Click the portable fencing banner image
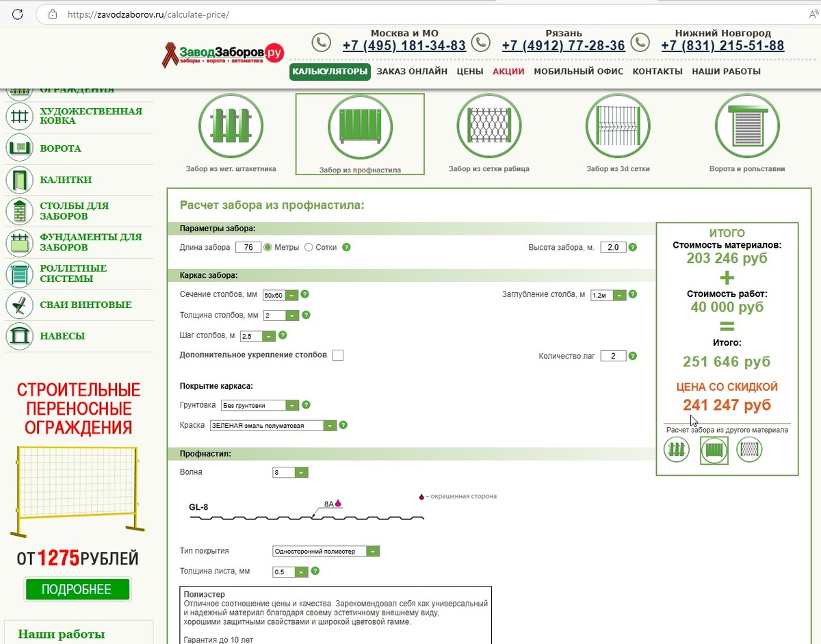The height and width of the screenshot is (644, 821). tap(79, 491)
